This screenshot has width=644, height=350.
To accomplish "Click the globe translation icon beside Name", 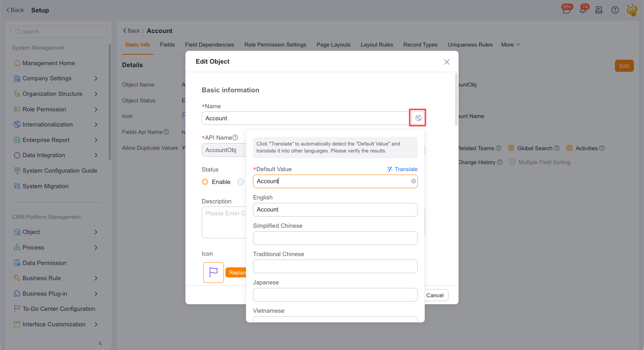I will [x=418, y=118].
